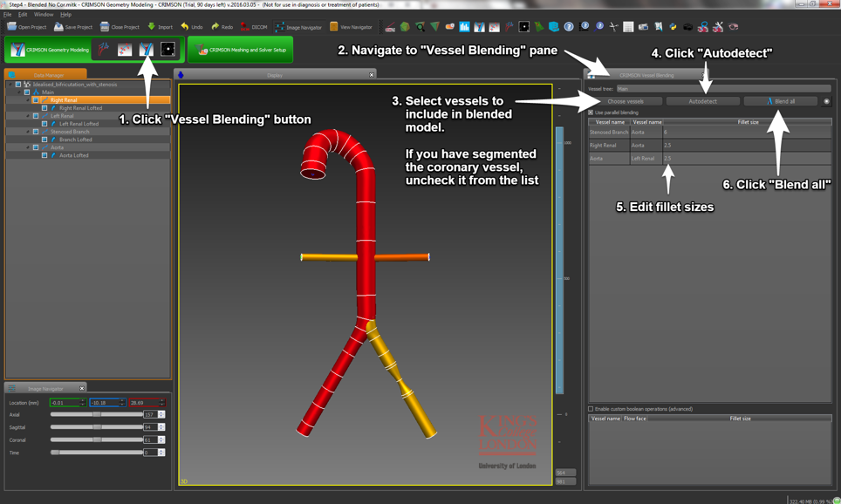
Task: Collapse the Left Renal tree node
Action: coord(28,116)
